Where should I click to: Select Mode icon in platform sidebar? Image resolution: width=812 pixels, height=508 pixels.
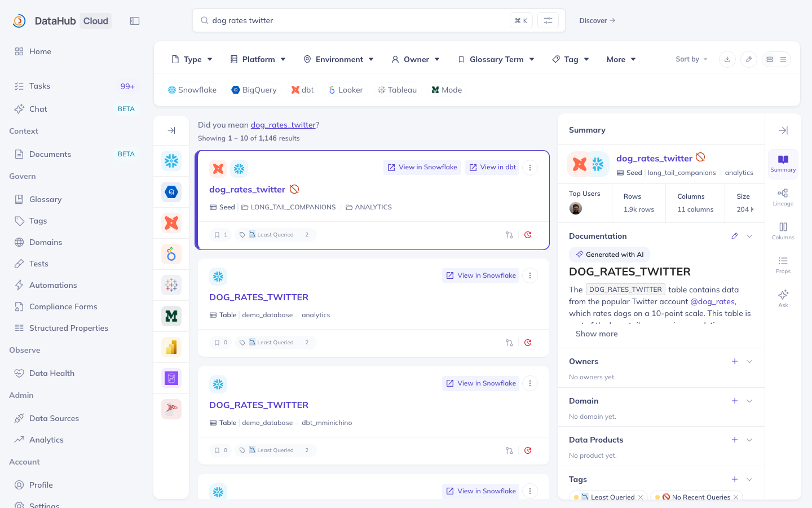point(171,316)
